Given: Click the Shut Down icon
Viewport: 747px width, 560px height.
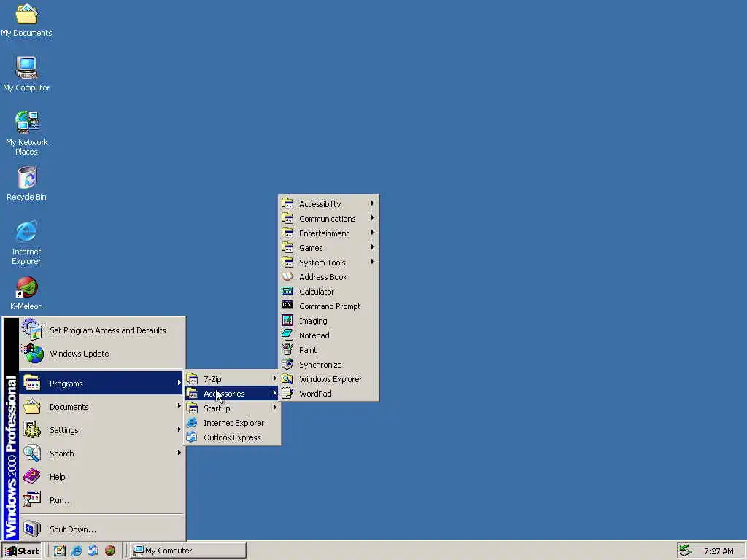Looking at the screenshot, I should point(32,529).
